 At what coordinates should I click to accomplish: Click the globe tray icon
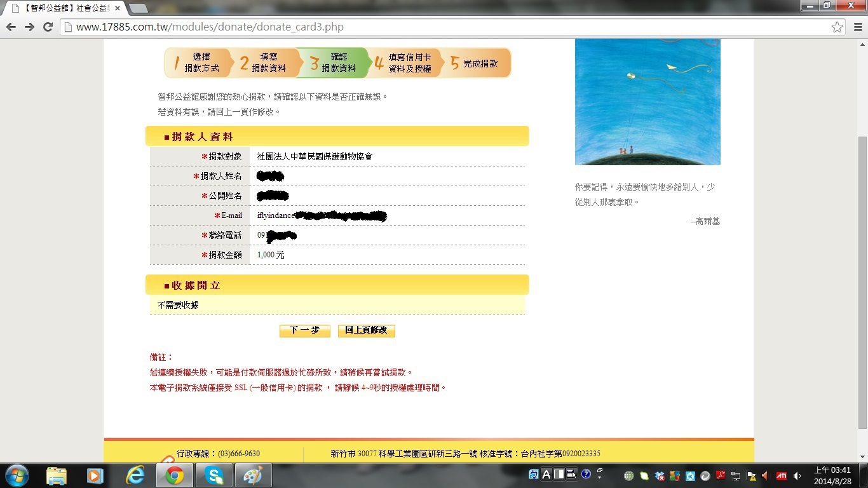[629, 476]
